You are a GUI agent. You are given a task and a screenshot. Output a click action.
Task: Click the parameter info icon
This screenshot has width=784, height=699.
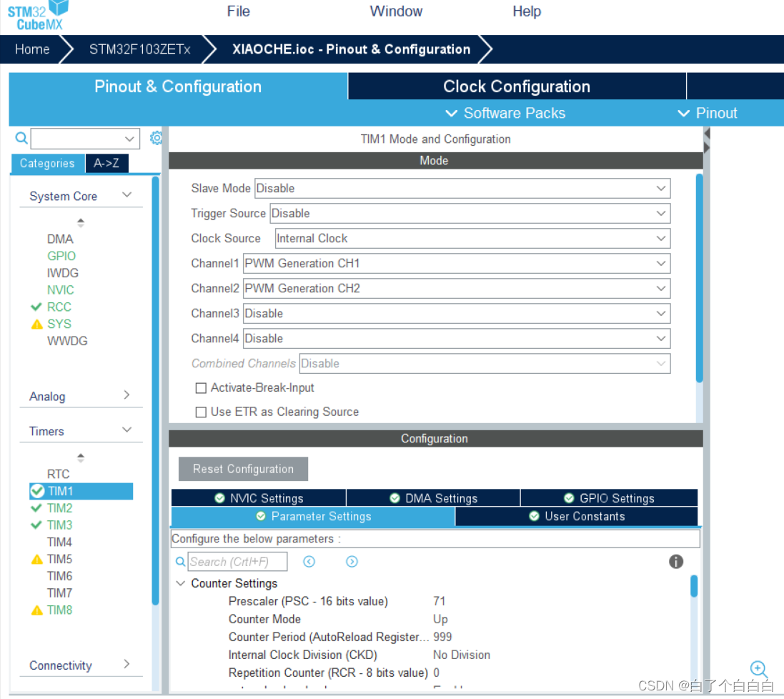tap(676, 562)
